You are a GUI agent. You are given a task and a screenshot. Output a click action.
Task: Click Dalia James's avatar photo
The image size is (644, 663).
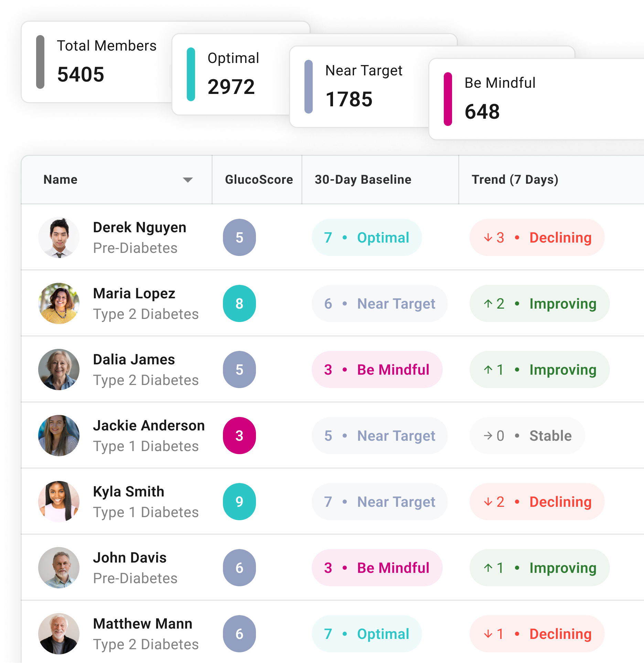59,370
